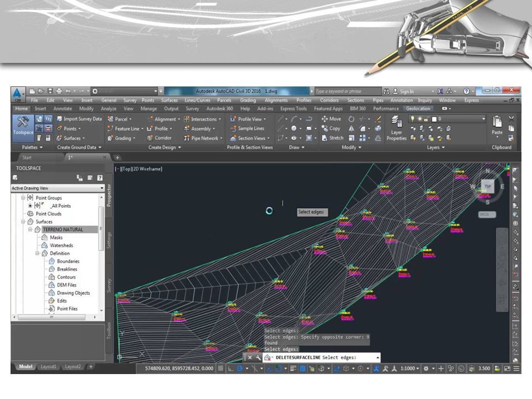The height and width of the screenshot is (399, 532).
Task: Click the Alignment tool
Action: [162, 119]
